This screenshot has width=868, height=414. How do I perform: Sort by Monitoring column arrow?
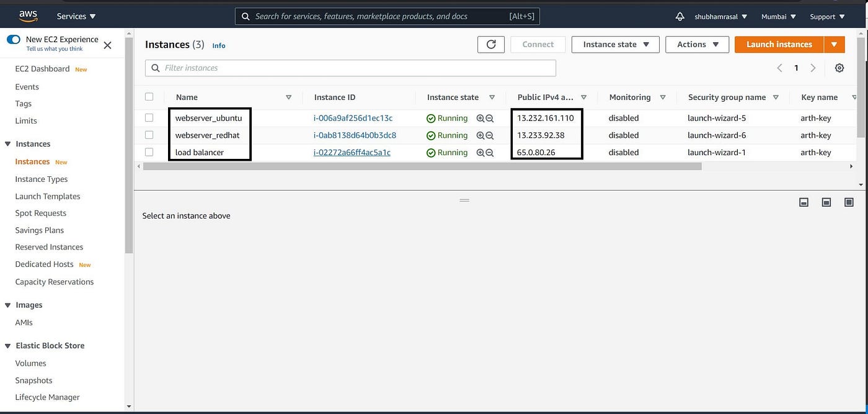663,97
